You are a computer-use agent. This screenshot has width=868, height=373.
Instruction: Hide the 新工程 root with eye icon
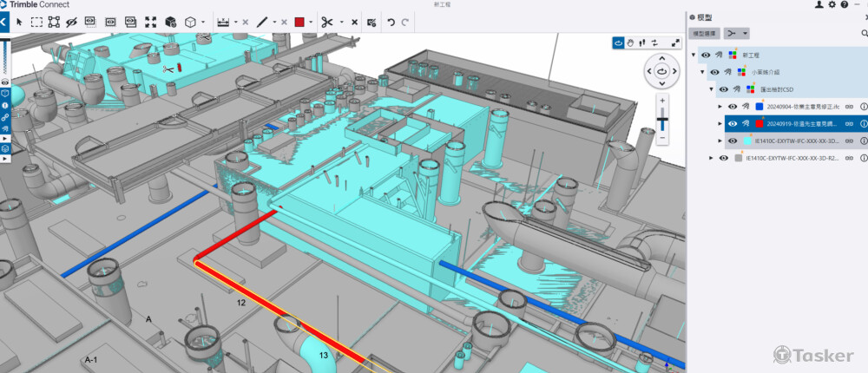(x=705, y=56)
